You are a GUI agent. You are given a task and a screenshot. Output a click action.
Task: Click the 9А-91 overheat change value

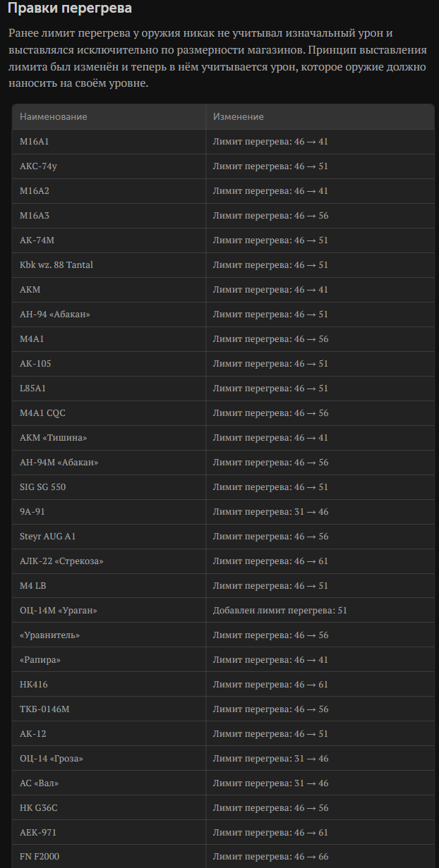(270, 512)
